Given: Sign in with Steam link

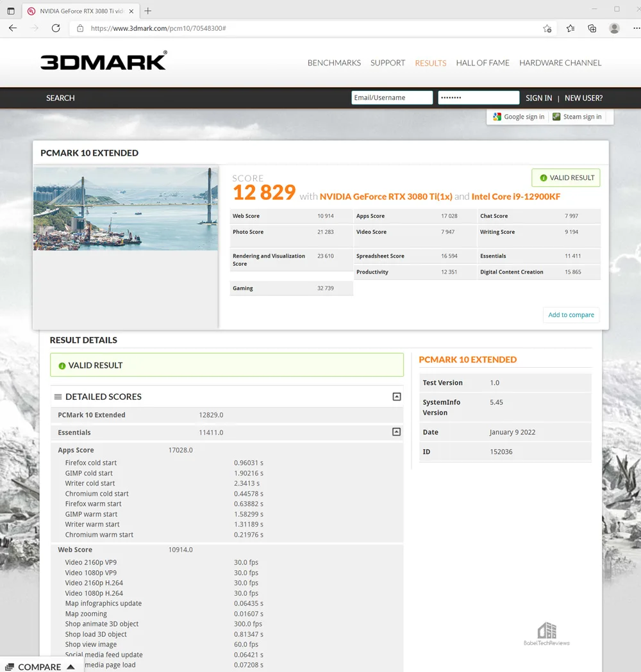Looking at the screenshot, I should (582, 117).
